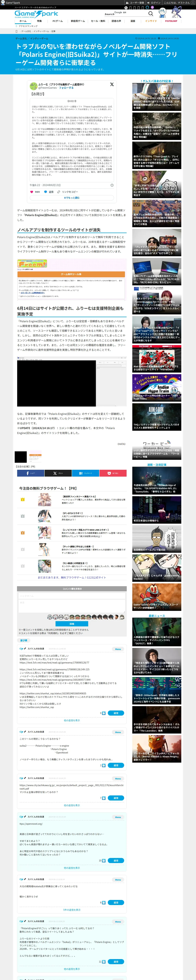Viewport: 196px width, 980px height.
Task: Open the Titan Quest II sidebar article
Action: [x=157, y=155]
